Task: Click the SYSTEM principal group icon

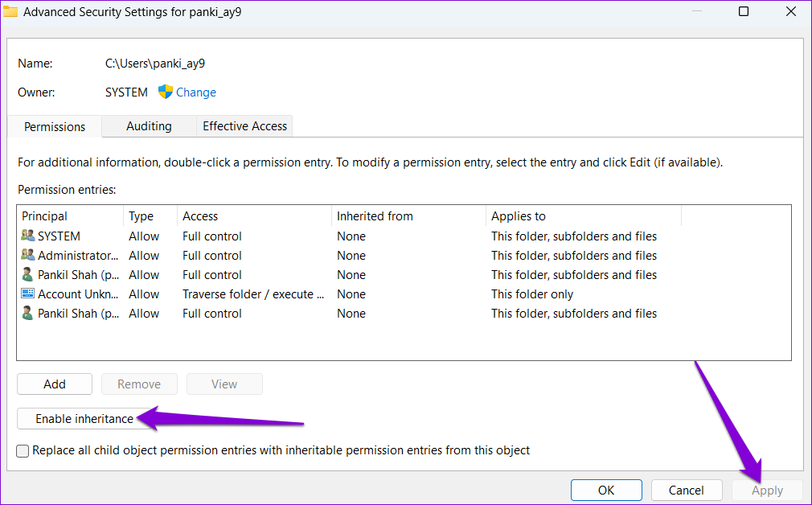Action: 28,236
